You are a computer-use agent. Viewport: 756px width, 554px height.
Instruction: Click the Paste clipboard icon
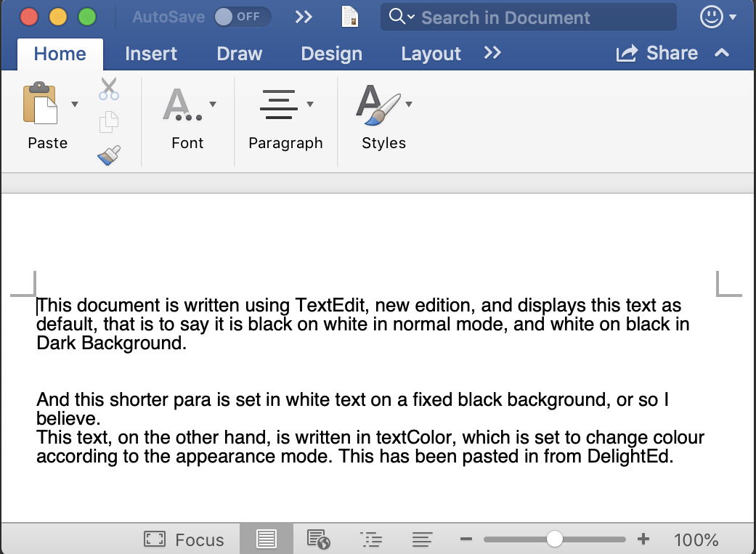click(40, 104)
